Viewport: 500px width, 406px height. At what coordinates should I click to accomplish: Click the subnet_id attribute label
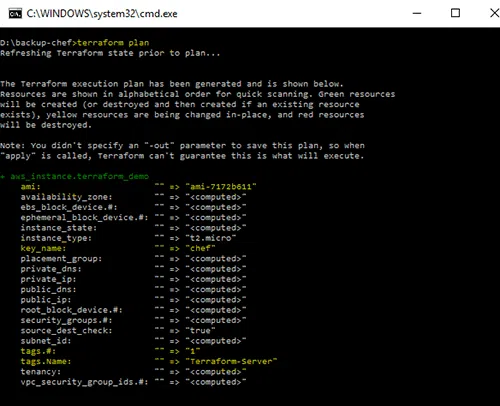click(x=46, y=341)
